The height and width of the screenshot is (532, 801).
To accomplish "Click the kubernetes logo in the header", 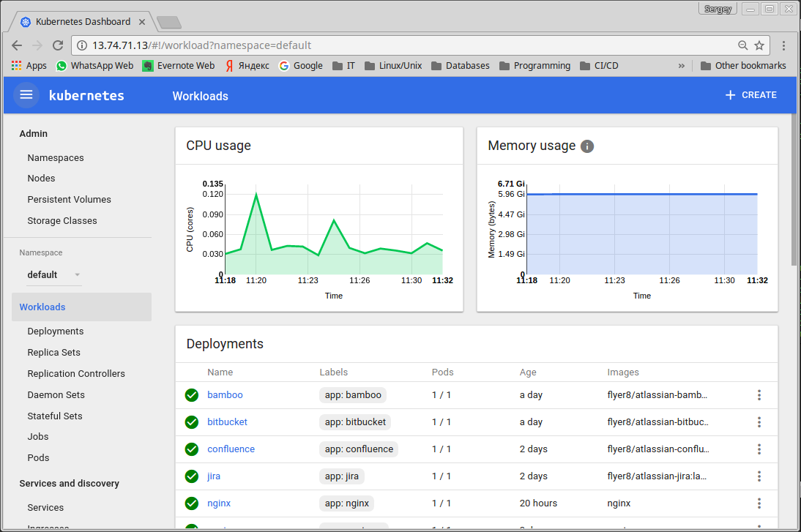I will coord(86,95).
